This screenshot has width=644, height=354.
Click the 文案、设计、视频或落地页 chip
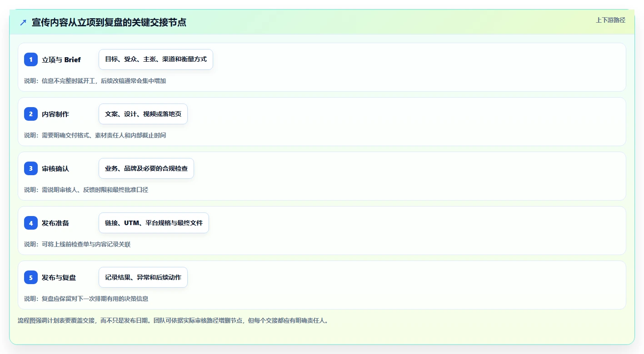tap(143, 114)
